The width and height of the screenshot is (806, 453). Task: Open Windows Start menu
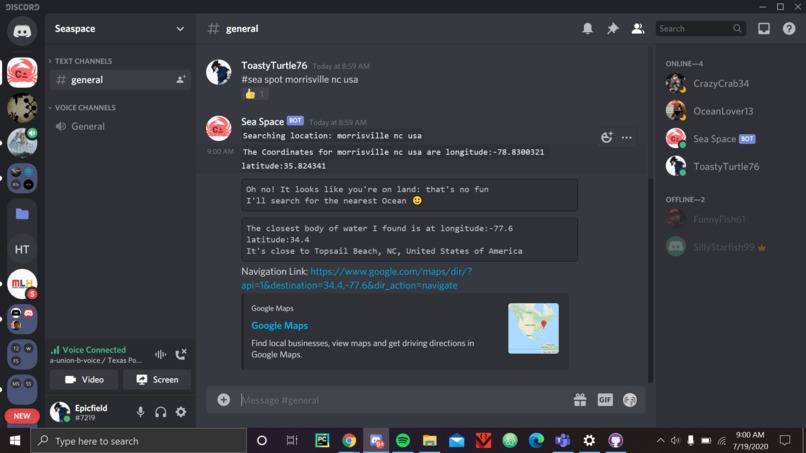tap(15, 441)
